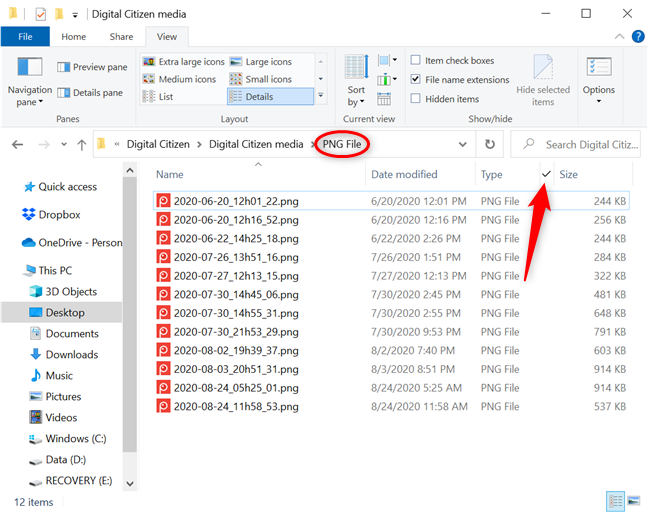Refresh the folder view
Image resolution: width=648 pixels, height=512 pixels.
coord(490,144)
